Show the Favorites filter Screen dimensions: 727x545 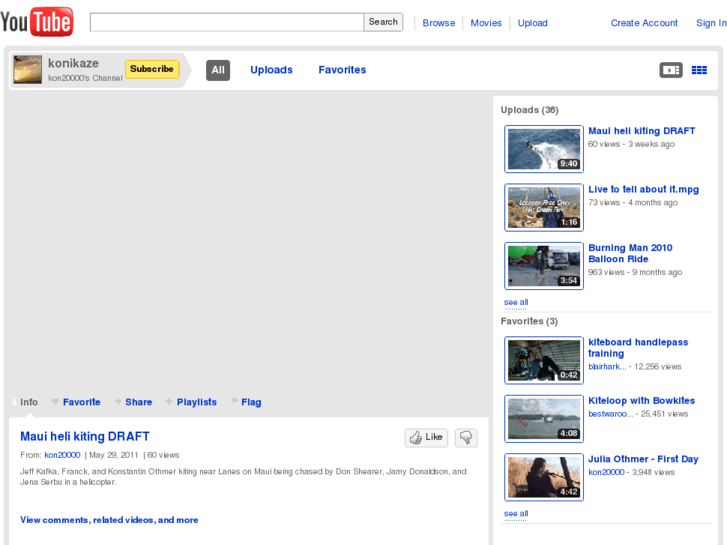point(342,70)
